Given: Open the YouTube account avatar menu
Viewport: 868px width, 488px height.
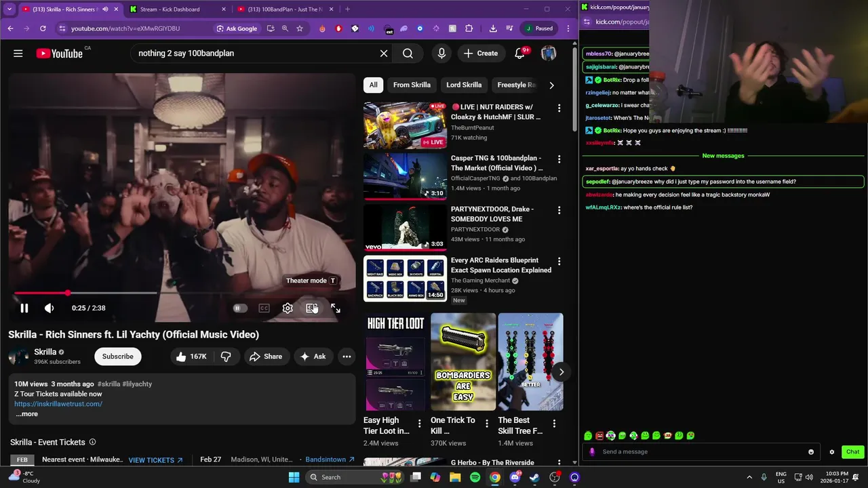Looking at the screenshot, I should tap(549, 53).
